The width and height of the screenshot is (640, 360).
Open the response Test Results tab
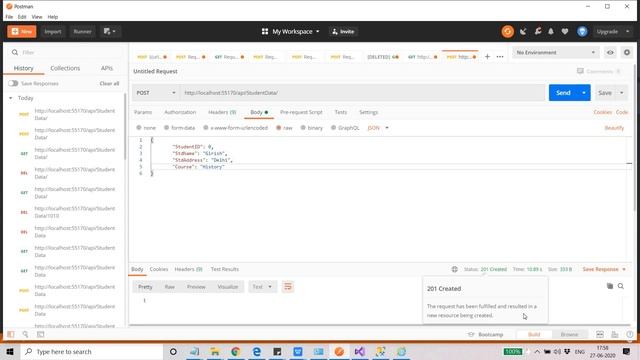[224, 269]
